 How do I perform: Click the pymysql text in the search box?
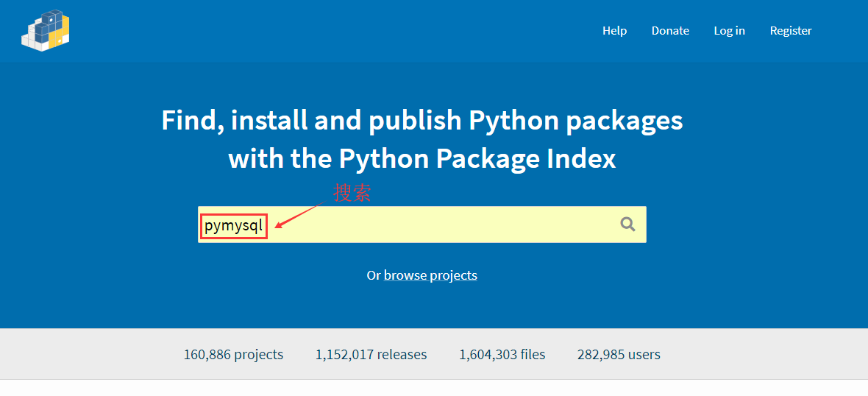coord(233,225)
